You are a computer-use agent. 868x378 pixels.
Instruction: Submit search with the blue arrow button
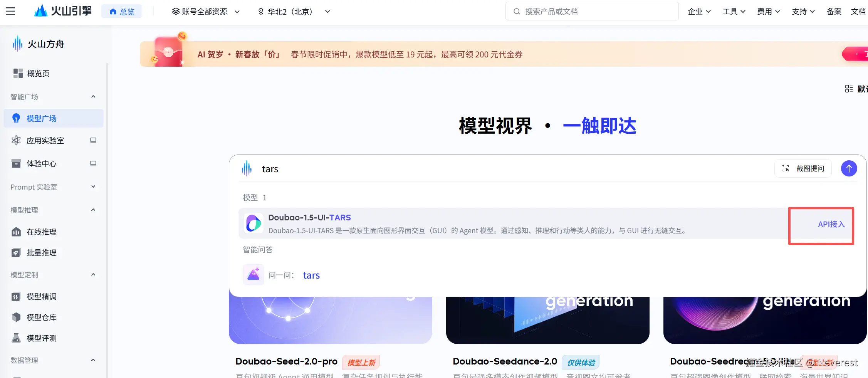(x=849, y=168)
